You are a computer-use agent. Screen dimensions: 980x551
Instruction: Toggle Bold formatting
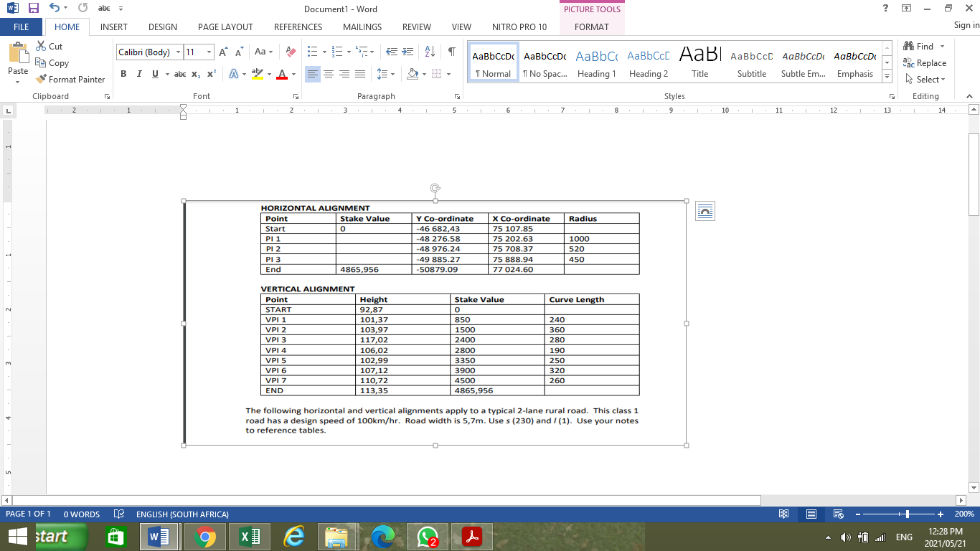coord(123,74)
